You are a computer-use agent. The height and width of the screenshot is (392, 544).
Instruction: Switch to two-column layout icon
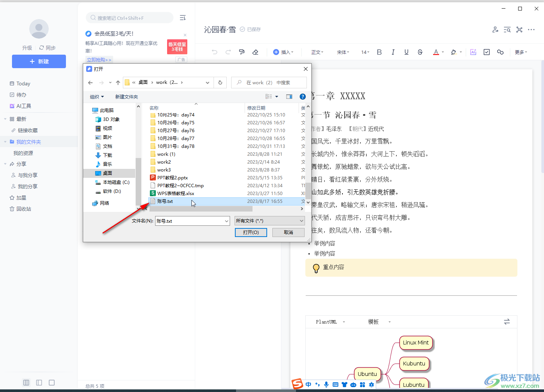39,383
